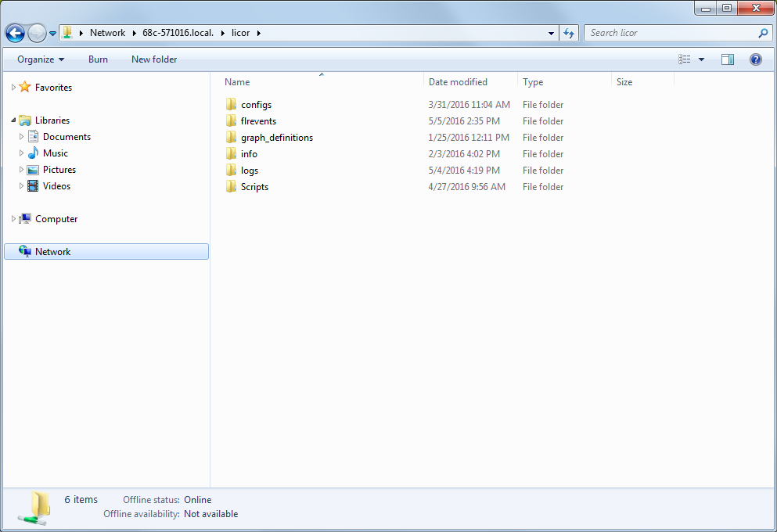Click the Scripts folder icon
Viewport: 777px width, 532px height.
coord(231,186)
